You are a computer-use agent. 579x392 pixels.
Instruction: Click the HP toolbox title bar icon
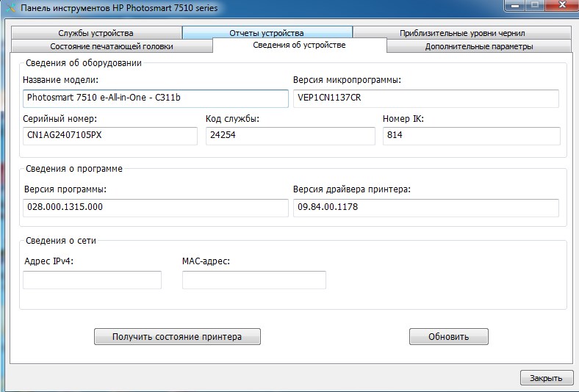click(11, 7)
